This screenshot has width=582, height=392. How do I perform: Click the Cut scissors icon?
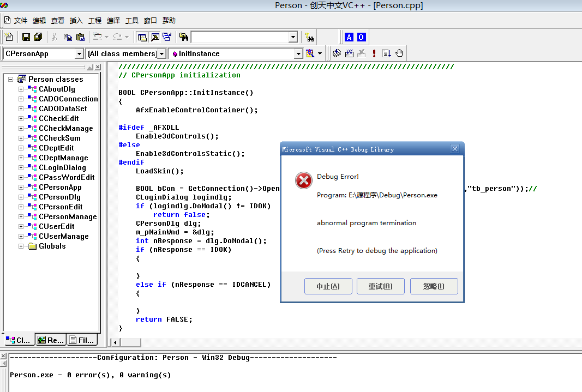[x=54, y=37]
